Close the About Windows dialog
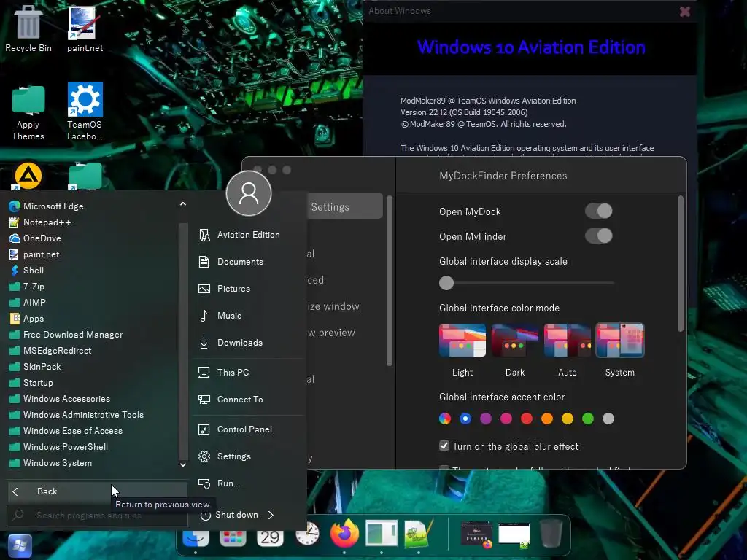 tap(684, 12)
